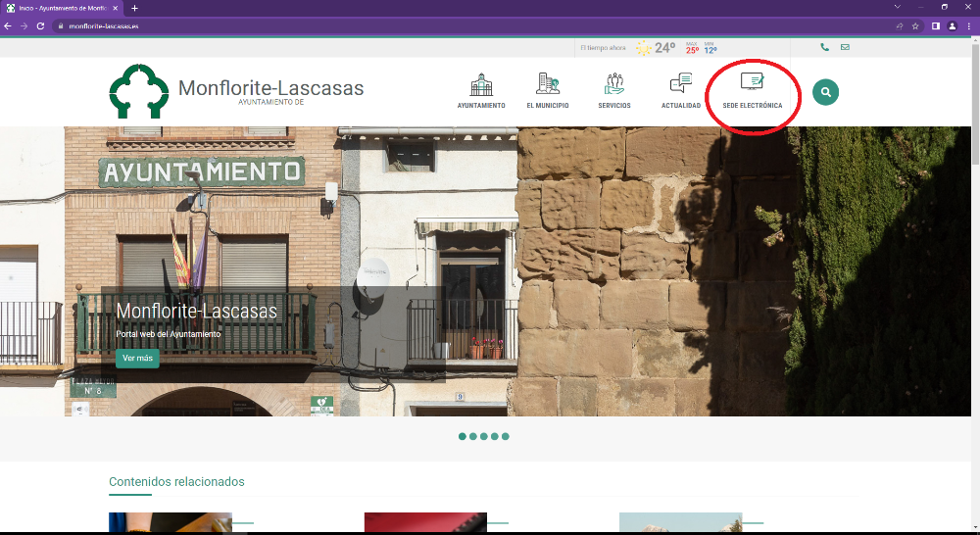
Task: Click the El Municipio buildings icon
Action: tap(547, 85)
